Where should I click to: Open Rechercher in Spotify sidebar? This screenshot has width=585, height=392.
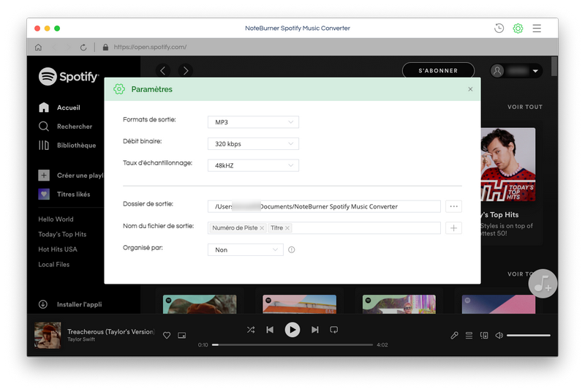pos(65,127)
